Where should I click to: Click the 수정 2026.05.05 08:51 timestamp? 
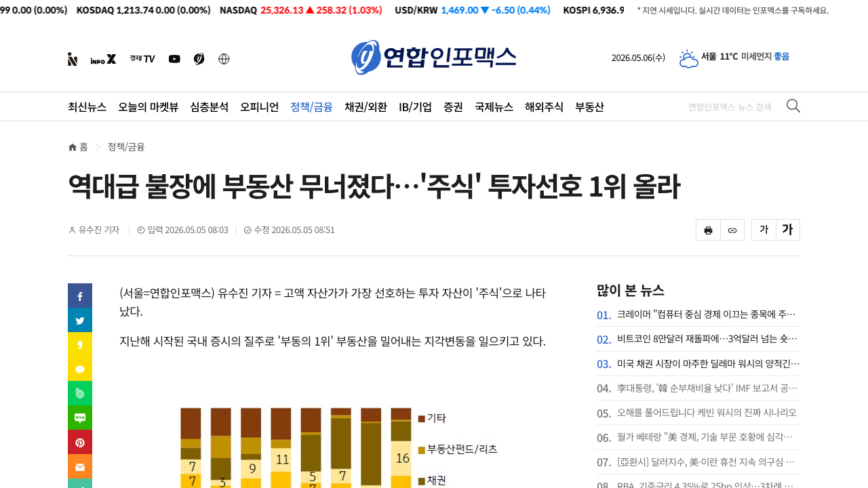[289, 230]
